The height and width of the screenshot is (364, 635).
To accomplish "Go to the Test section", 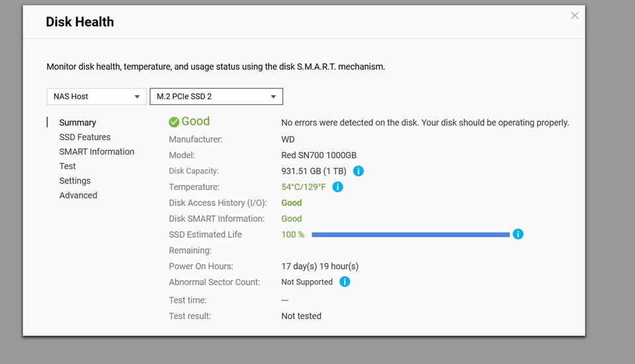I will [x=67, y=166].
